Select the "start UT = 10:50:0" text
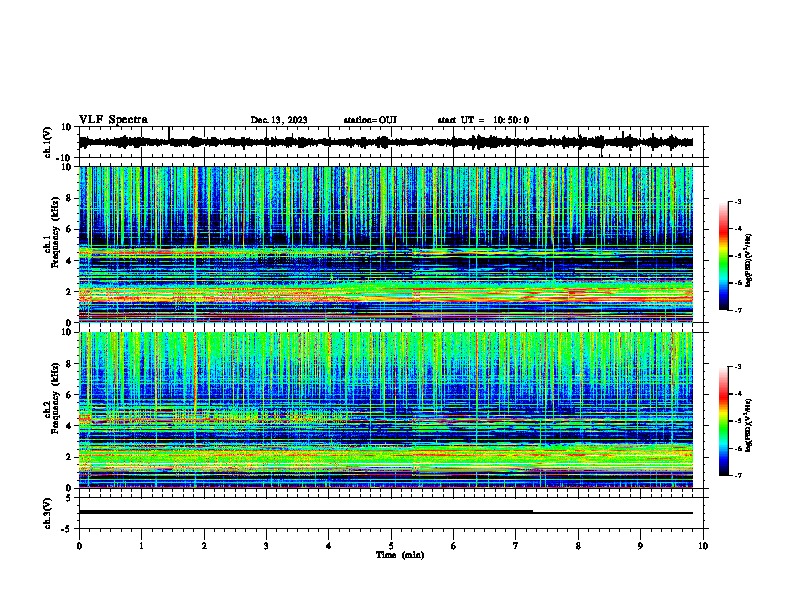792x612 pixels. [483, 120]
